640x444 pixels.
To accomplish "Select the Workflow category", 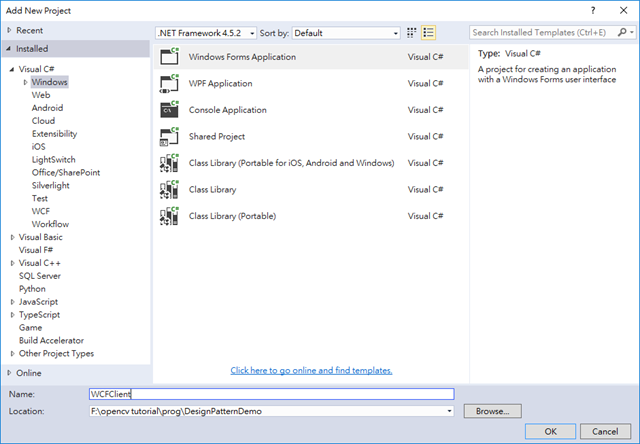I will (50, 224).
